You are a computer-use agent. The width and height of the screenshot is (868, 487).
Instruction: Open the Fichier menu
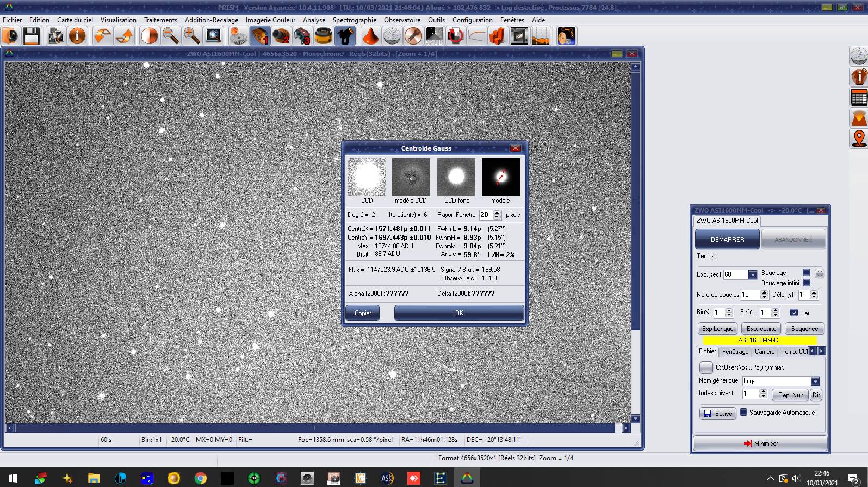(13, 20)
